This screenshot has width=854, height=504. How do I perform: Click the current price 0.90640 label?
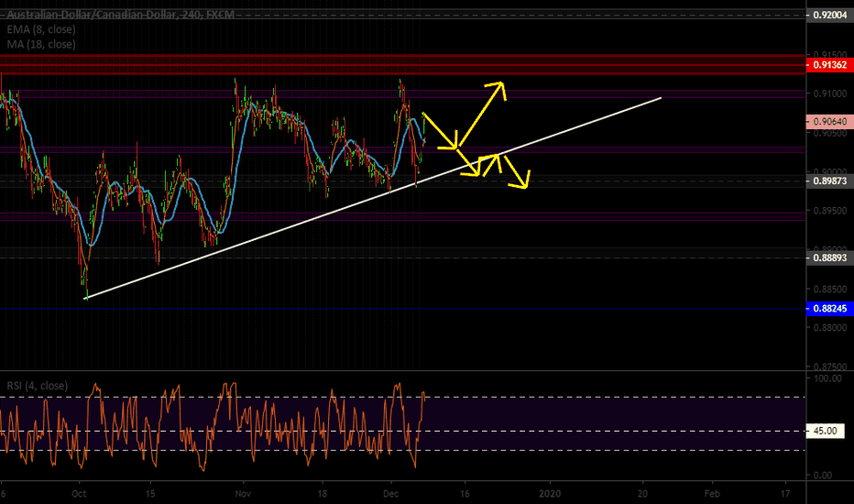click(x=828, y=122)
